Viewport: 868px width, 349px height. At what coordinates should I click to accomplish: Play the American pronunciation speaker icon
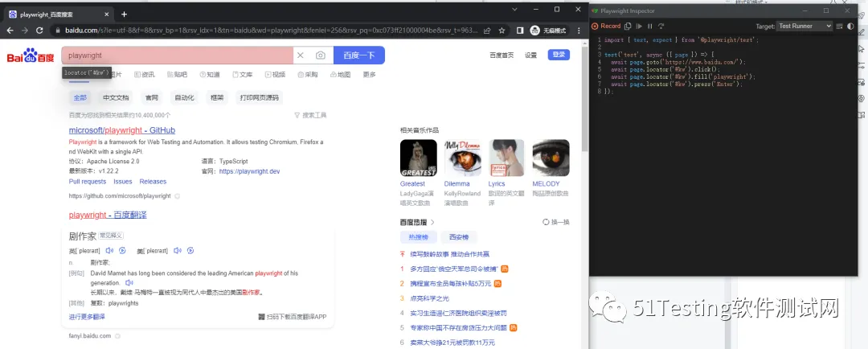(x=177, y=250)
